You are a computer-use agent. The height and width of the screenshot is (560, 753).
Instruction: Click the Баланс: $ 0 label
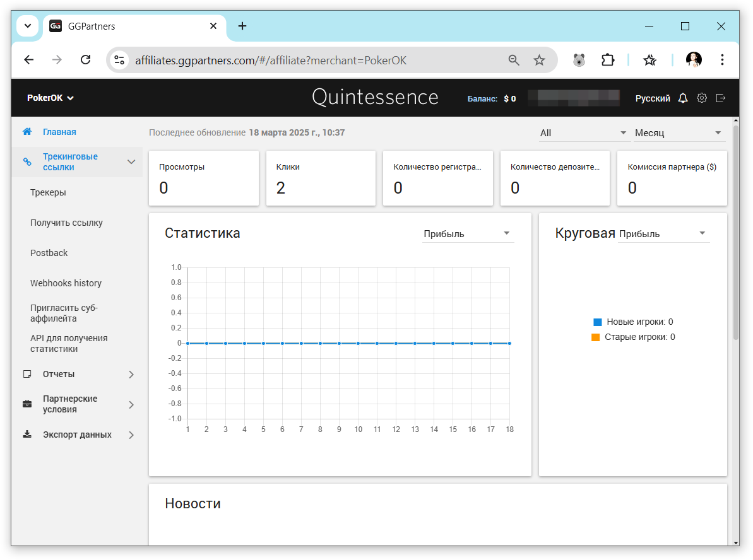[x=491, y=99]
